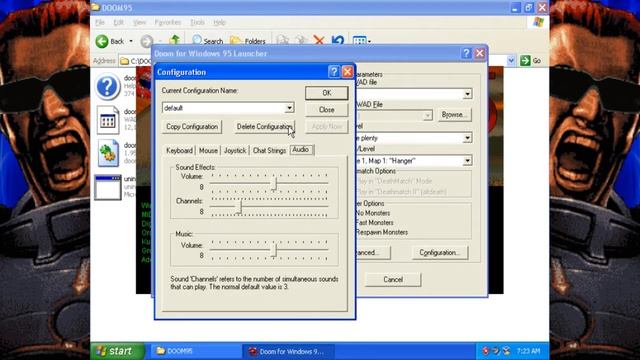Toggle the Fast Monsters option

374,223
